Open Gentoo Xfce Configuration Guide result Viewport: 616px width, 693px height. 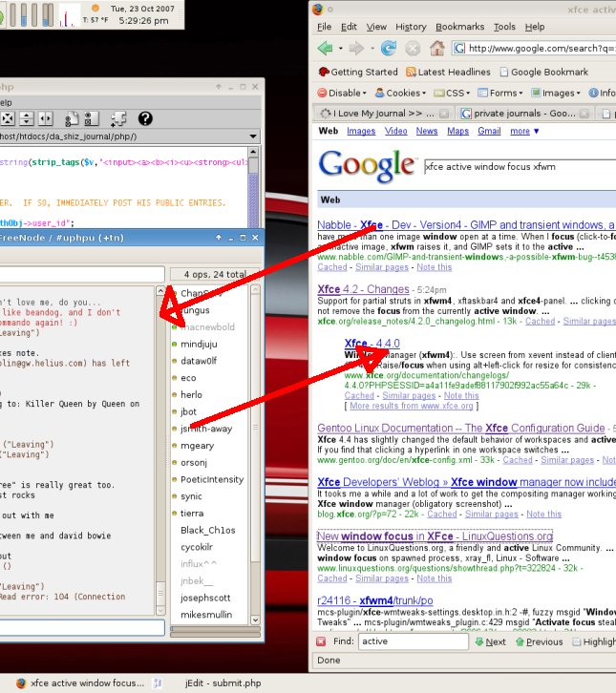460,428
